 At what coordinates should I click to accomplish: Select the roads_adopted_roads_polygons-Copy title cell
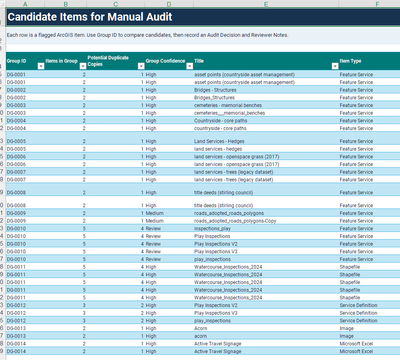(266, 221)
